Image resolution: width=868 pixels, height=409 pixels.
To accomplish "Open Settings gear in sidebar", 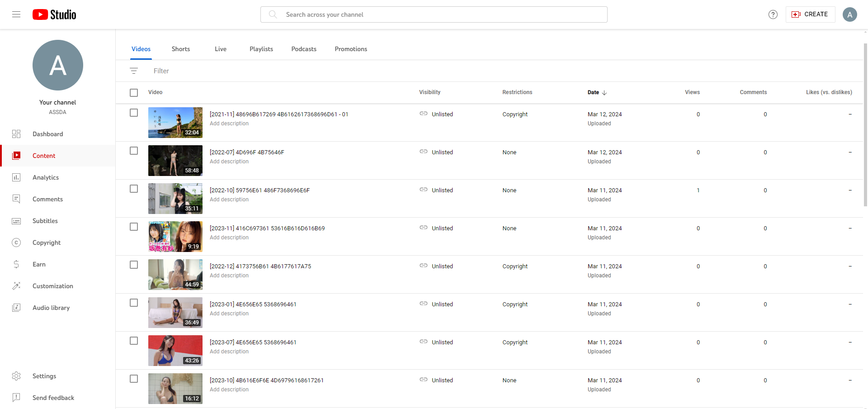I will point(44,376).
